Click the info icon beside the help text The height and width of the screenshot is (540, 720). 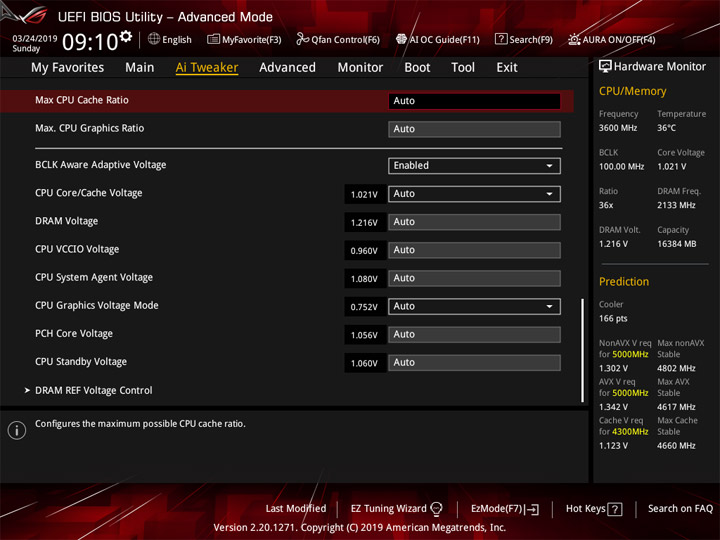point(17,430)
